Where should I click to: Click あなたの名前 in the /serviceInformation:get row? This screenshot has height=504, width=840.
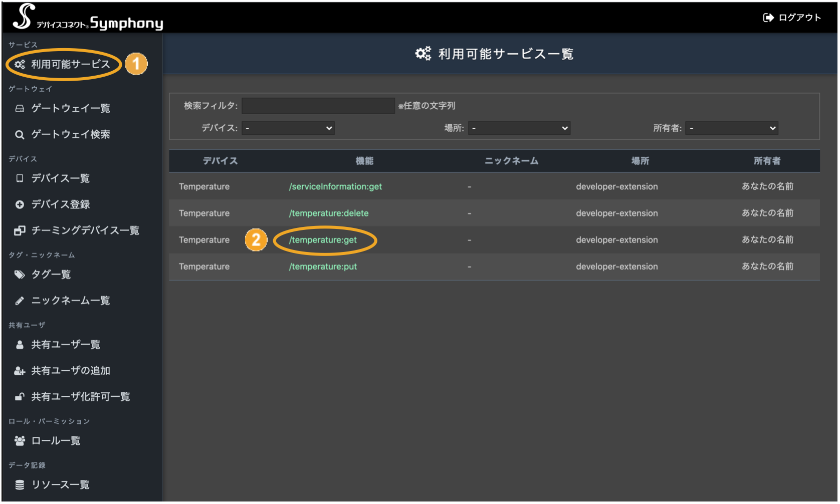coord(767,186)
